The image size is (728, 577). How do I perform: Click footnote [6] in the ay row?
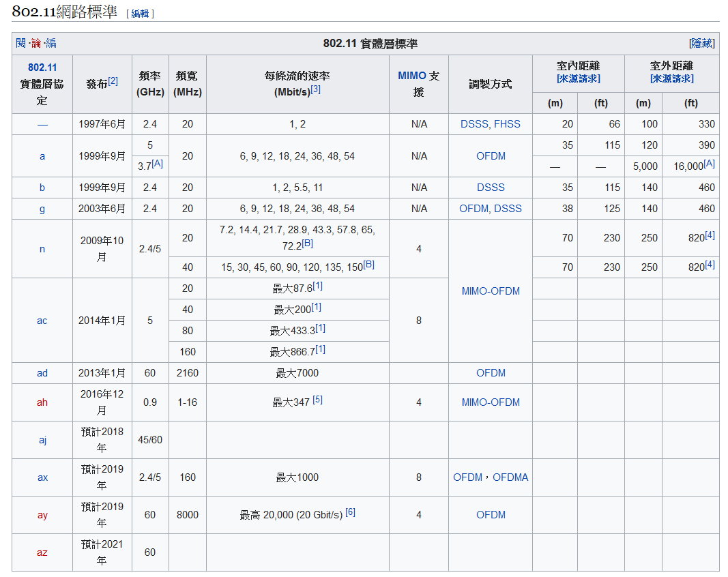(350, 512)
